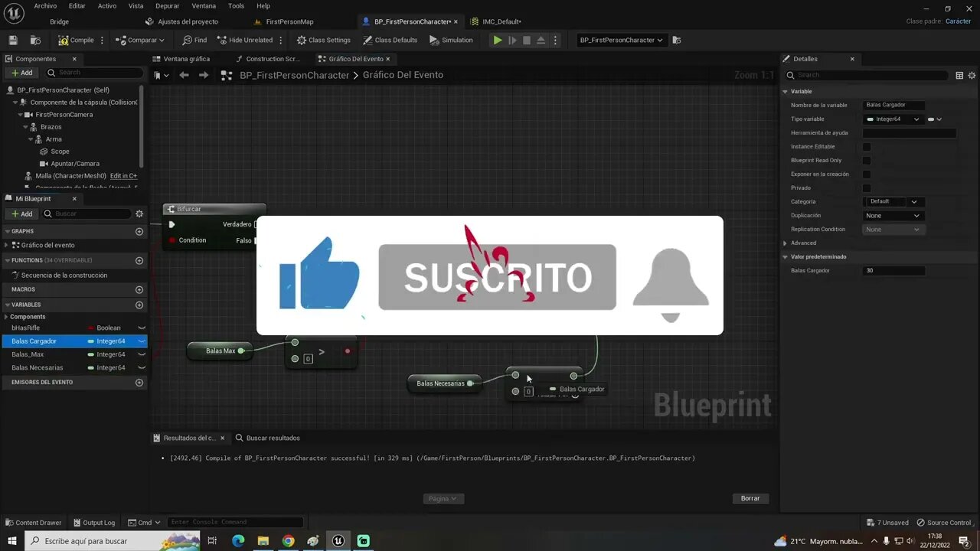Open the Editar menu
Screen dimensions: 980x551
tap(77, 5)
